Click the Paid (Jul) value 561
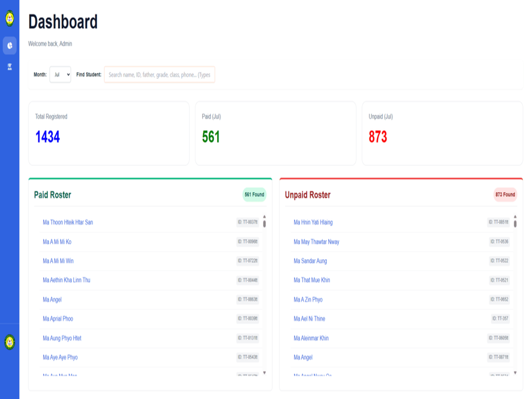 [x=211, y=137]
